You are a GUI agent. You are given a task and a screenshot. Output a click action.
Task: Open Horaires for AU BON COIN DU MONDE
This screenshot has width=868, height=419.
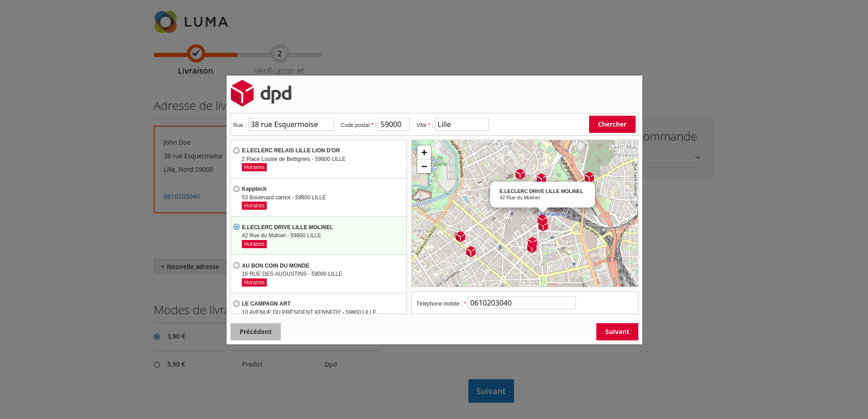pyautogui.click(x=254, y=282)
